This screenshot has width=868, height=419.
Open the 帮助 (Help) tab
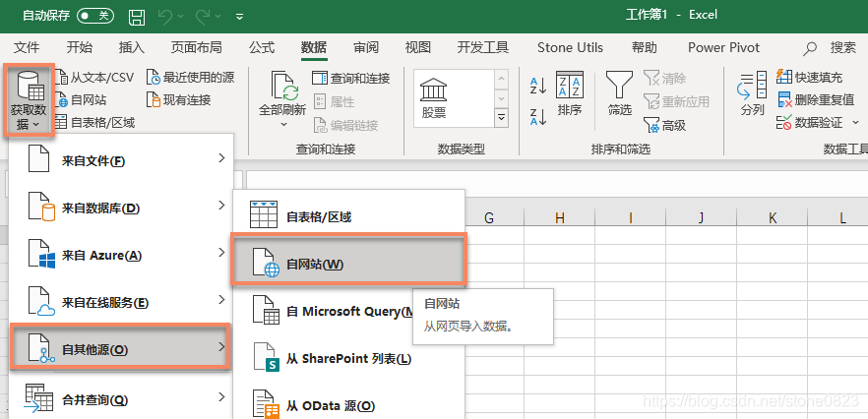pos(645,47)
